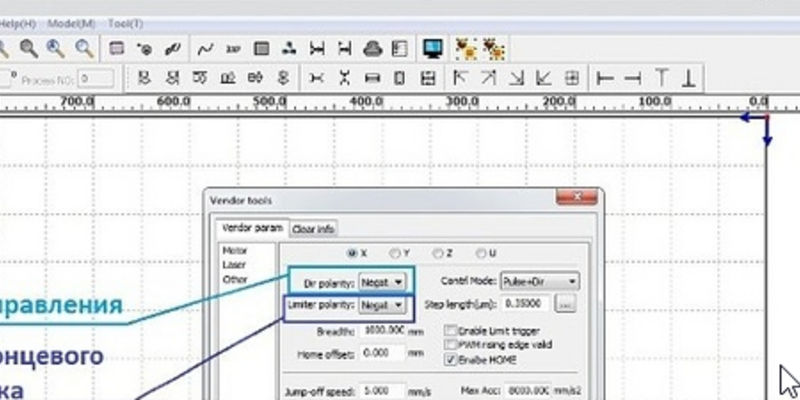
Task: Toggle PWM rising edge valid checkbox
Action: pyautogui.click(x=451, y=344)
